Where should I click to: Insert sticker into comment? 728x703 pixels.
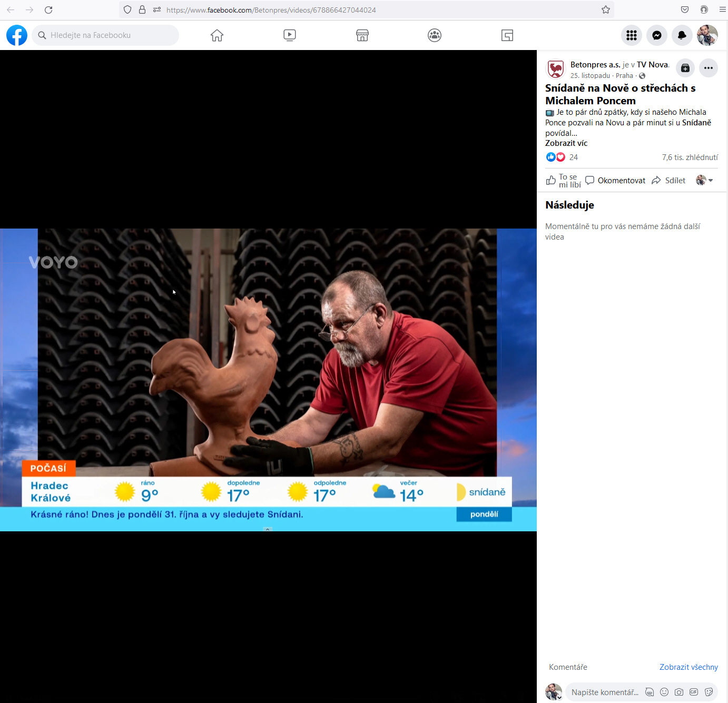(709, 692)
